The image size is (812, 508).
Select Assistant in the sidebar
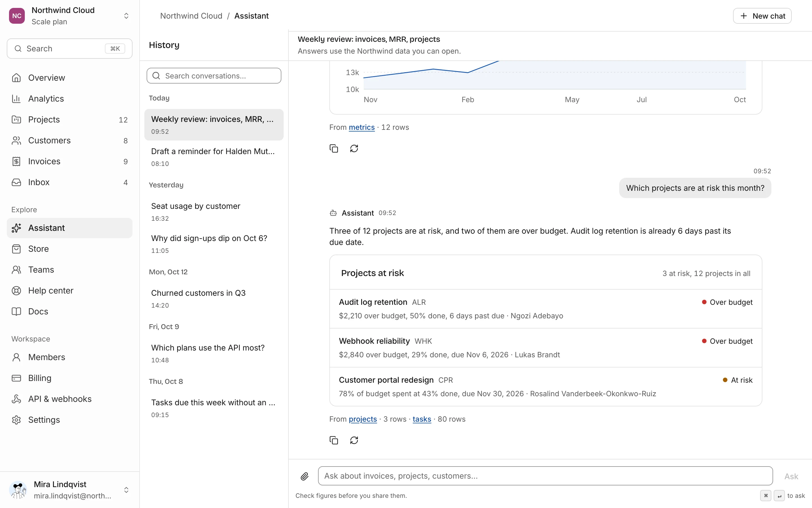pos(69,228)
